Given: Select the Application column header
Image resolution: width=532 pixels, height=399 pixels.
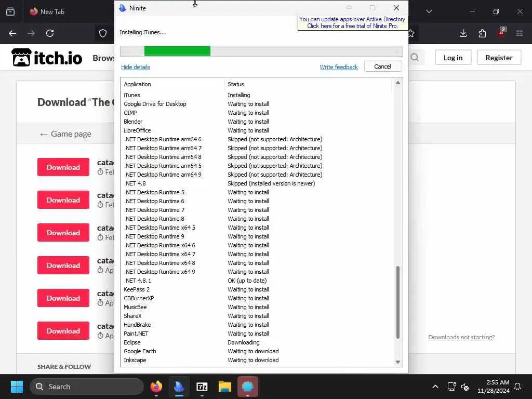Looking at the screenshot, I should click(137, 84).
